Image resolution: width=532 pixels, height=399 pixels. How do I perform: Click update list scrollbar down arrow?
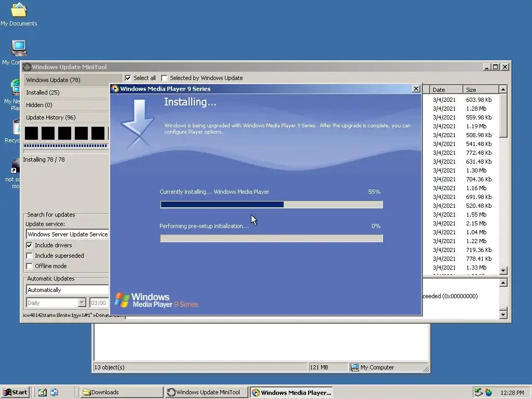click(503, 271)
